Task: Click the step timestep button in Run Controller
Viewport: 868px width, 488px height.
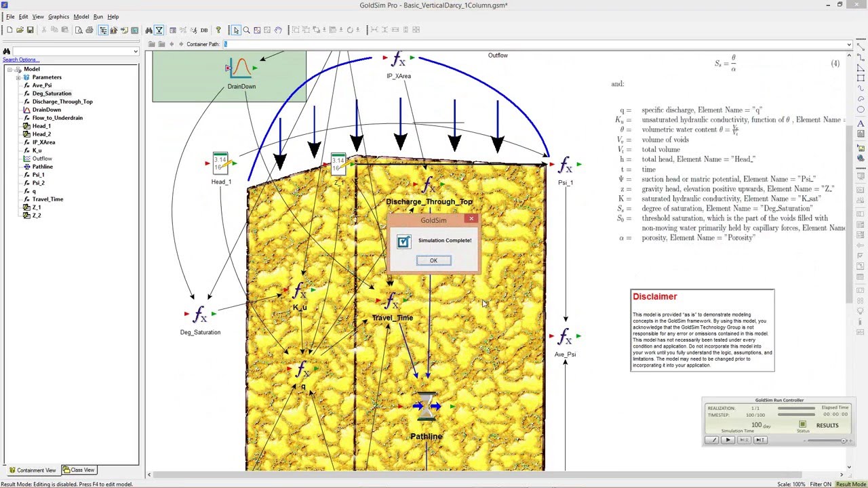Action: pyautogui.click(x=760, y=440)
